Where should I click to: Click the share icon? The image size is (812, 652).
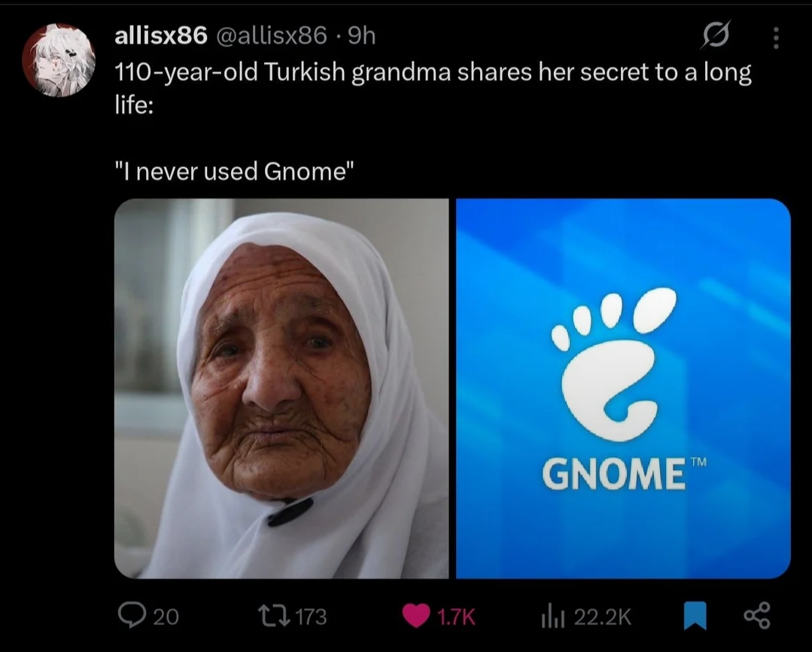757,616
